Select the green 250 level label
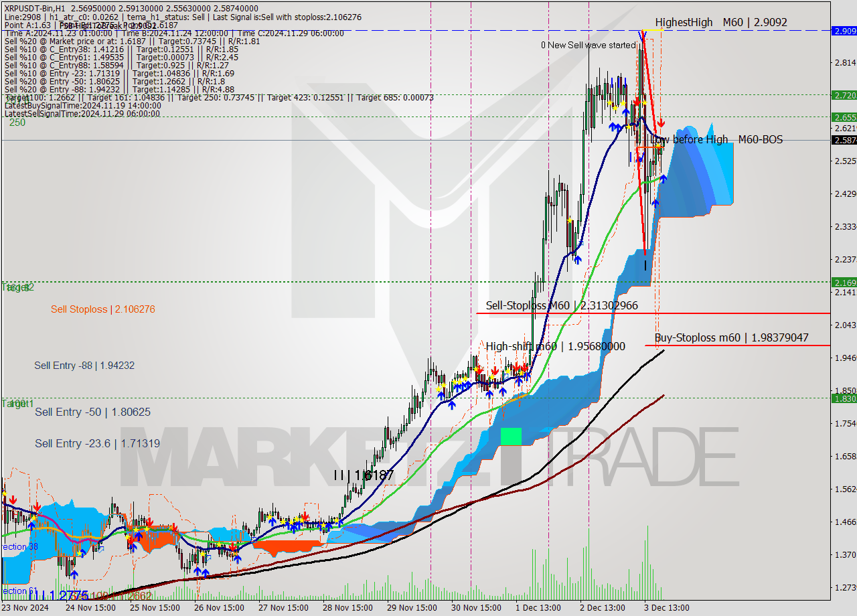Image resolution: width=857 pixels, height=616 pixels. [17, 123]
